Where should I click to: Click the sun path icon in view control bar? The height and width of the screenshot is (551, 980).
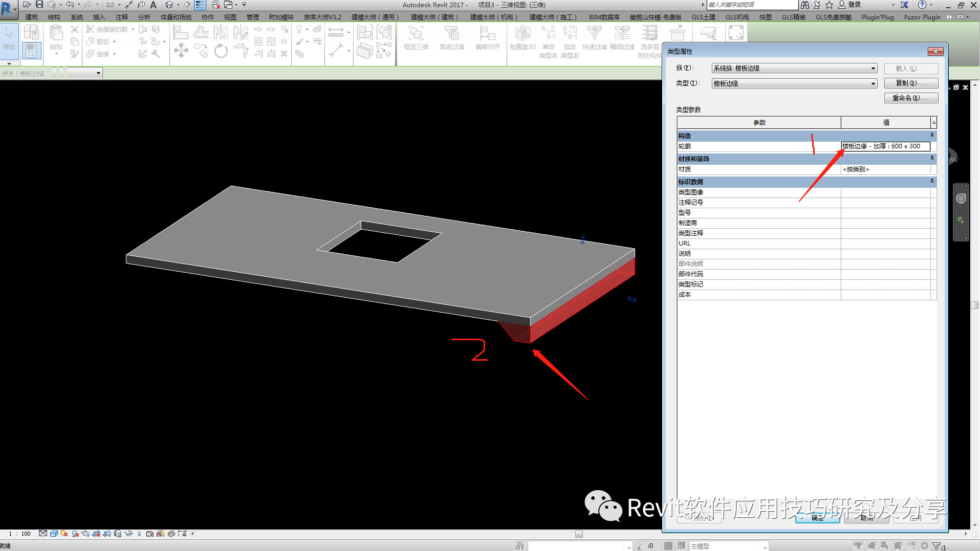64,534
